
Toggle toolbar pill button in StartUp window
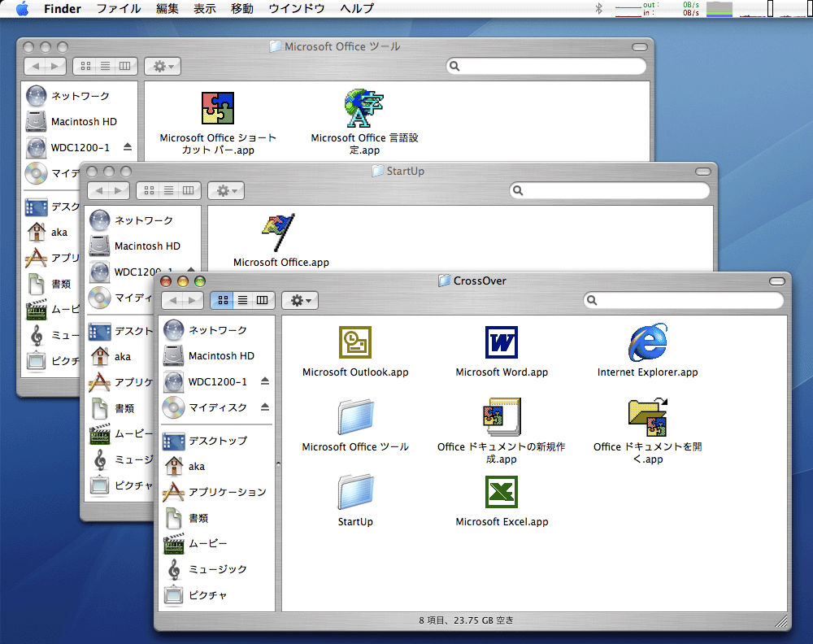703,172
